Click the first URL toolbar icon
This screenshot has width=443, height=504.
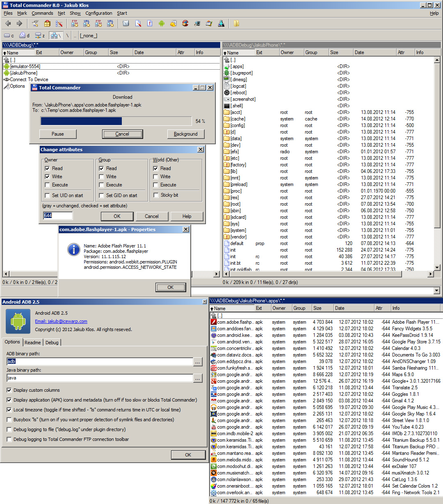[x=87, y=24]
